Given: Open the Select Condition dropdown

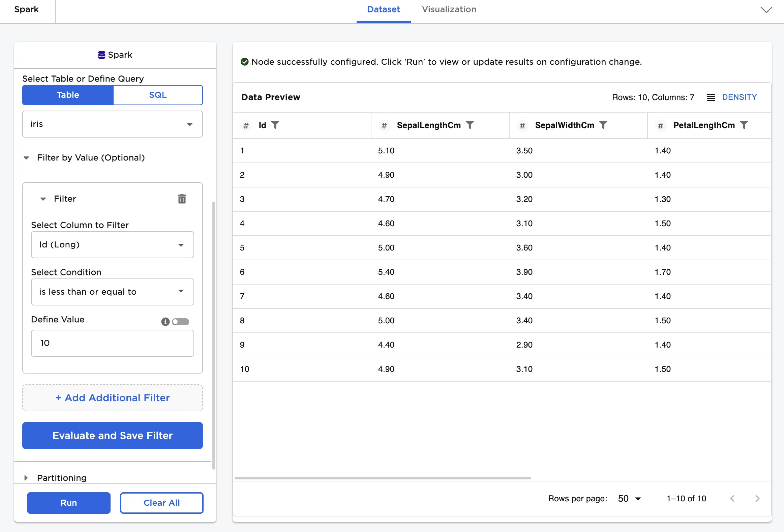Looking at the screenshot, I should click(112, 292).
